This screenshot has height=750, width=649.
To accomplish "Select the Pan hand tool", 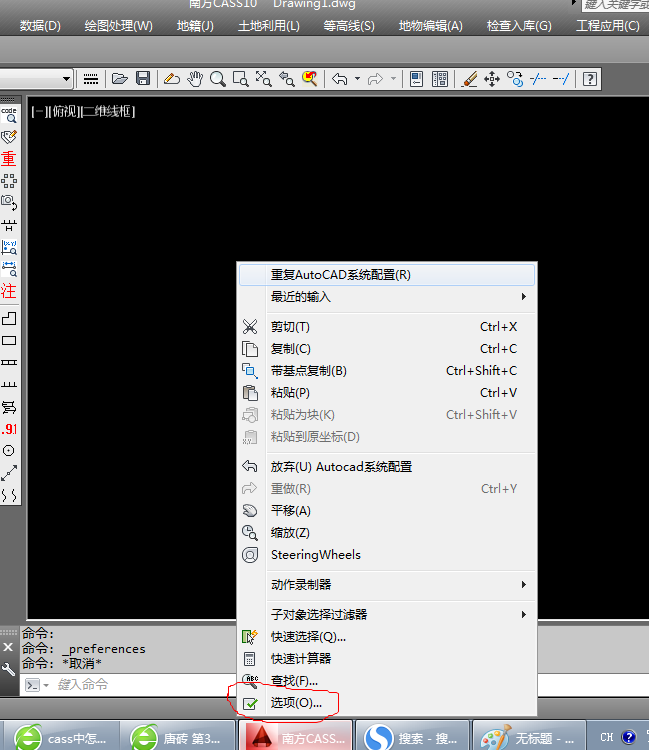I will pos(195,78).
